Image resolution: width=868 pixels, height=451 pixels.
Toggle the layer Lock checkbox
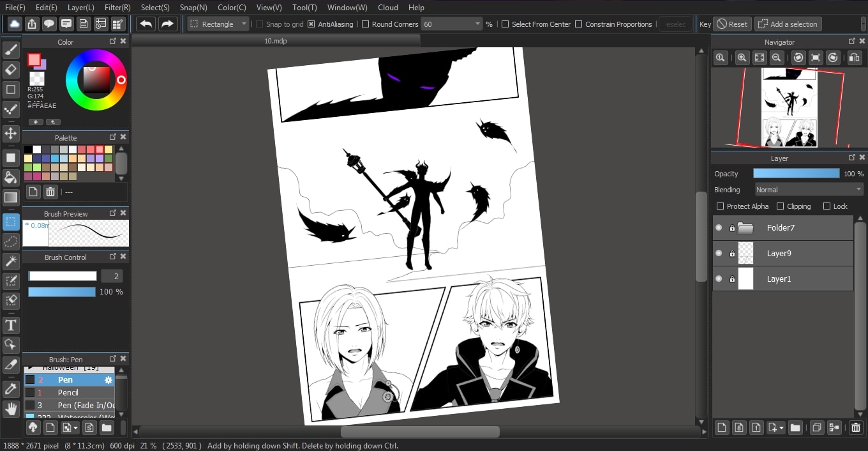pyautogui.click(x=827, y=206)
